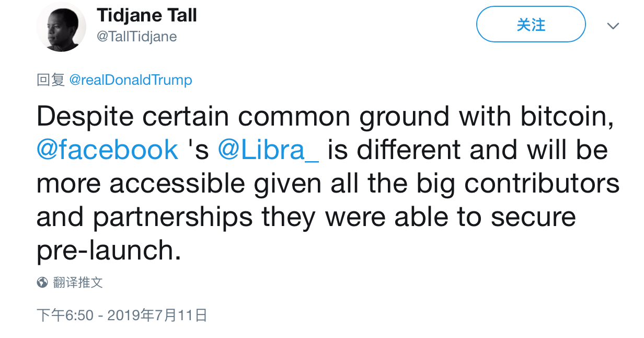The width and height of the screenshot is (644, 338).
Task: Open the 2019年7月11日 date permalink
Action: tap(157, 316)
